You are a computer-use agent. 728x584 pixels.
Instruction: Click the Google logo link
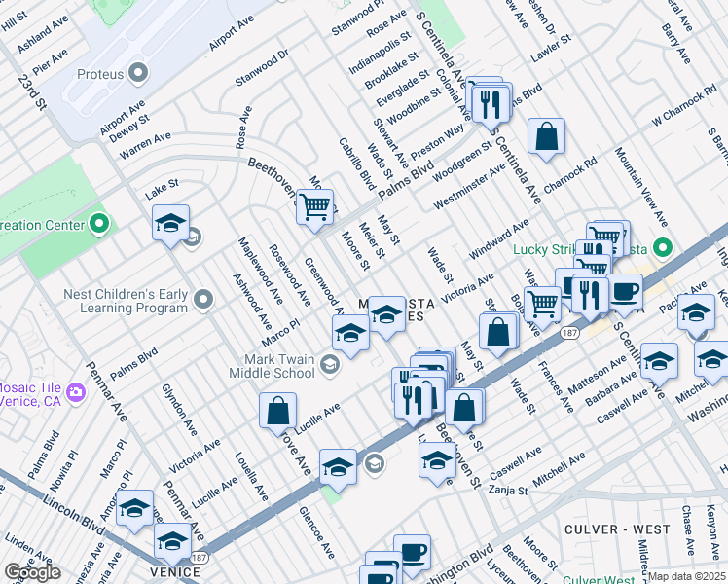[x=32, y=573]
